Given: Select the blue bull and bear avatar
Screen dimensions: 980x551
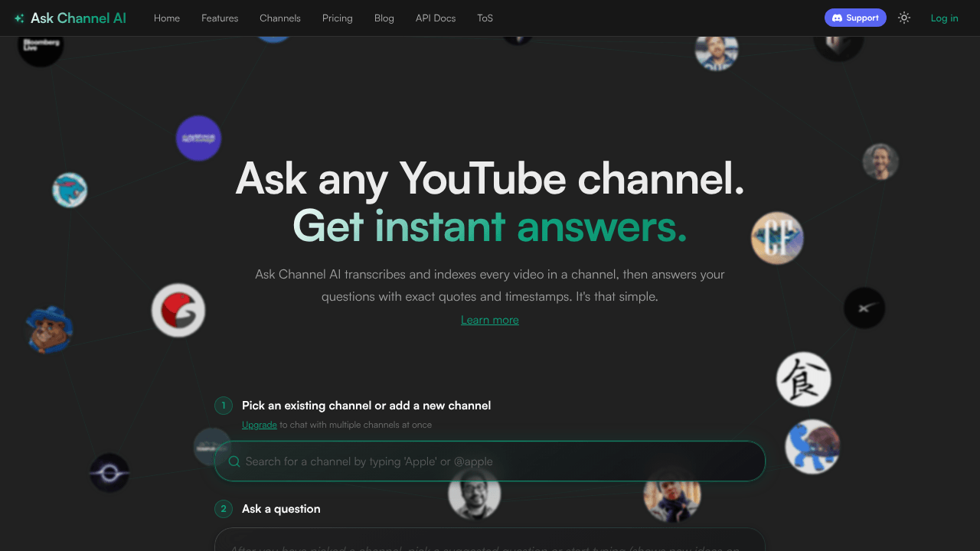Looking at the screenshot, I should pyautogui.click(x=812, y=447).
